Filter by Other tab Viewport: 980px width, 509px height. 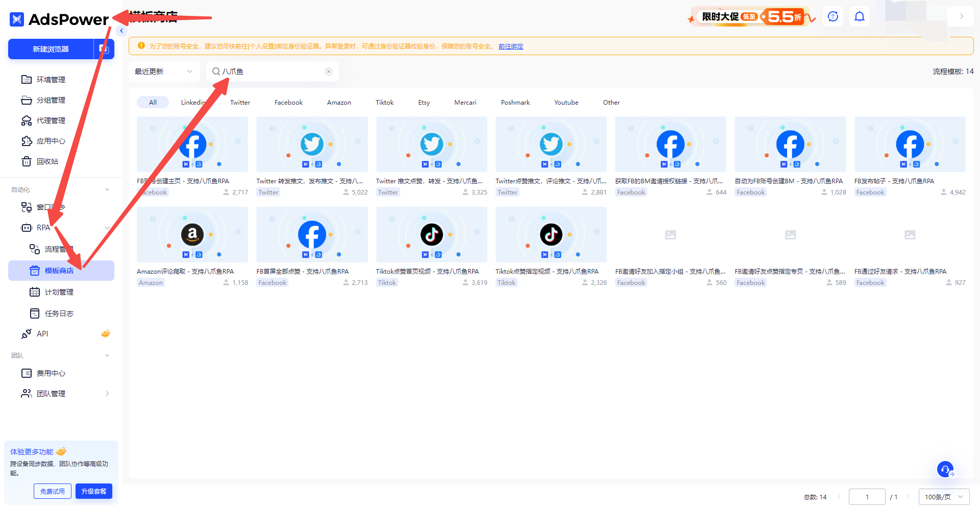pos(611,103)
